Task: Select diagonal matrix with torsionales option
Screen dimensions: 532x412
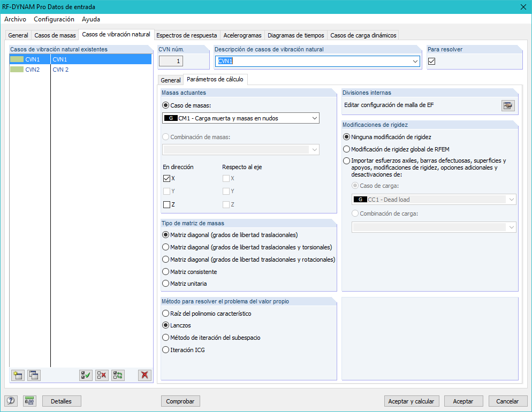Action: point(165,247)
